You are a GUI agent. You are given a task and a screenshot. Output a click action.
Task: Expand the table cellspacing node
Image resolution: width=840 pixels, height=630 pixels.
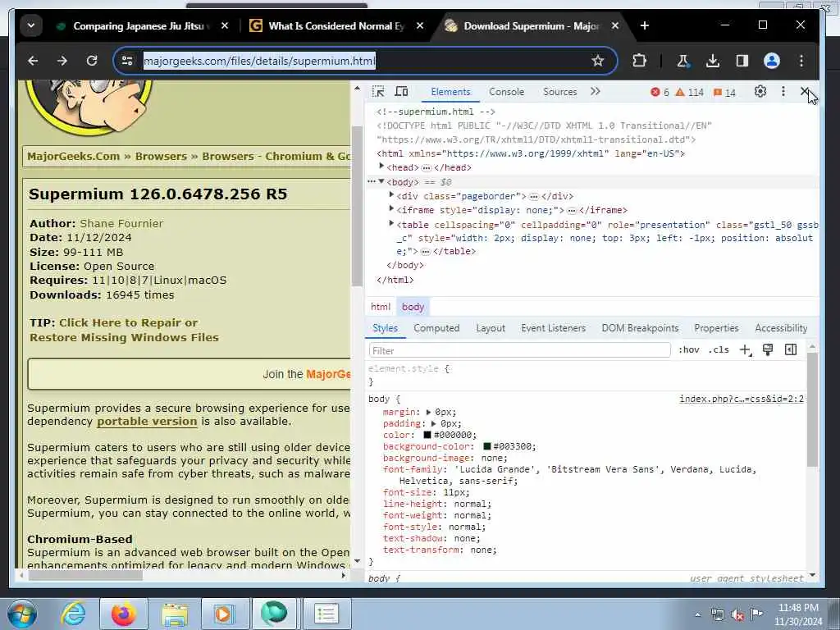tap(391, 223)
